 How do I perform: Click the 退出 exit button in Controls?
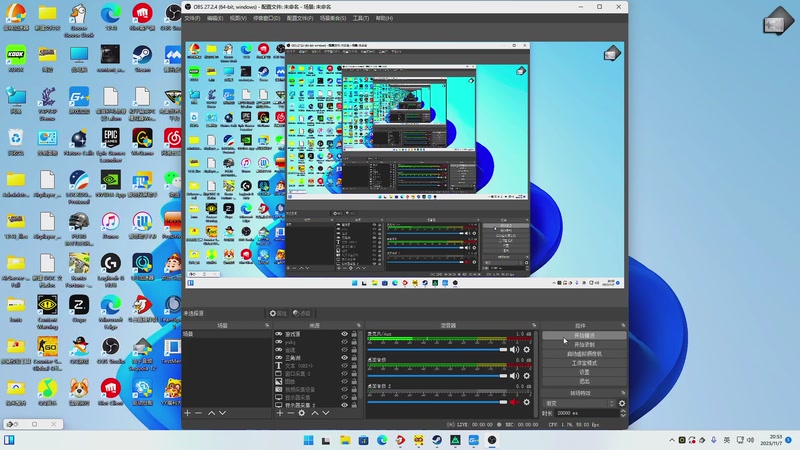(x=584, y=381)
